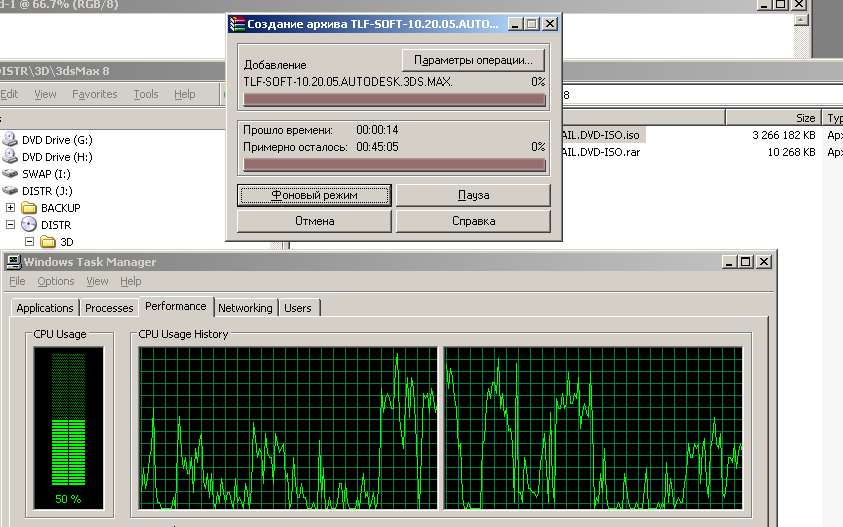The width and height of the screenshot is (843, 527).
Task: Click the DISTR disc icon in tree
Action: (x=29, y=225)
